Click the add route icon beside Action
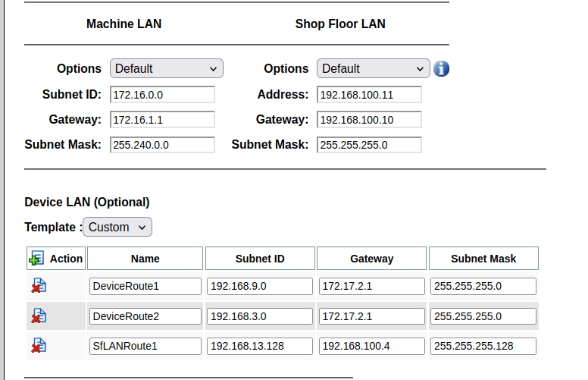 pyautogui.click(x=36, y=259)
